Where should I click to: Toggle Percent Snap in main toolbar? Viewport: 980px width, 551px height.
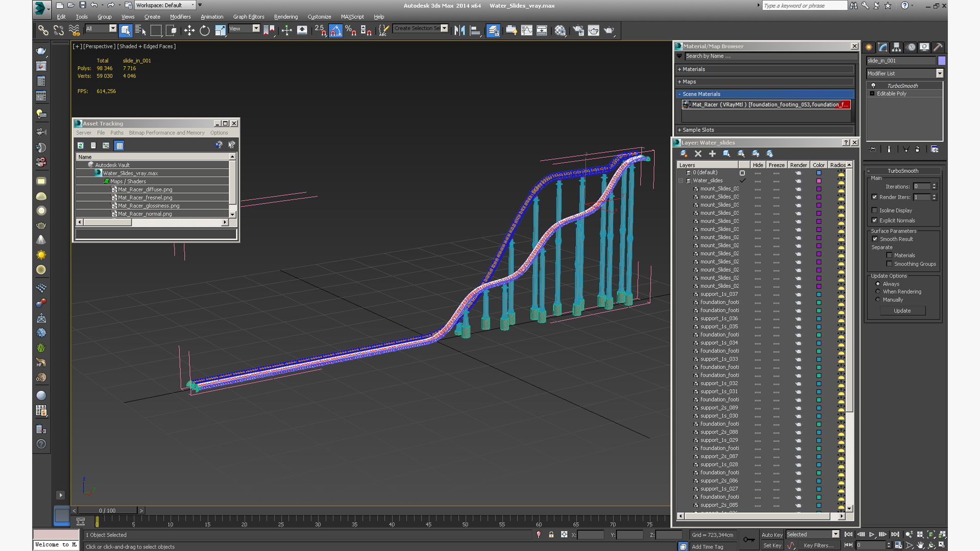tap(351, 31)
